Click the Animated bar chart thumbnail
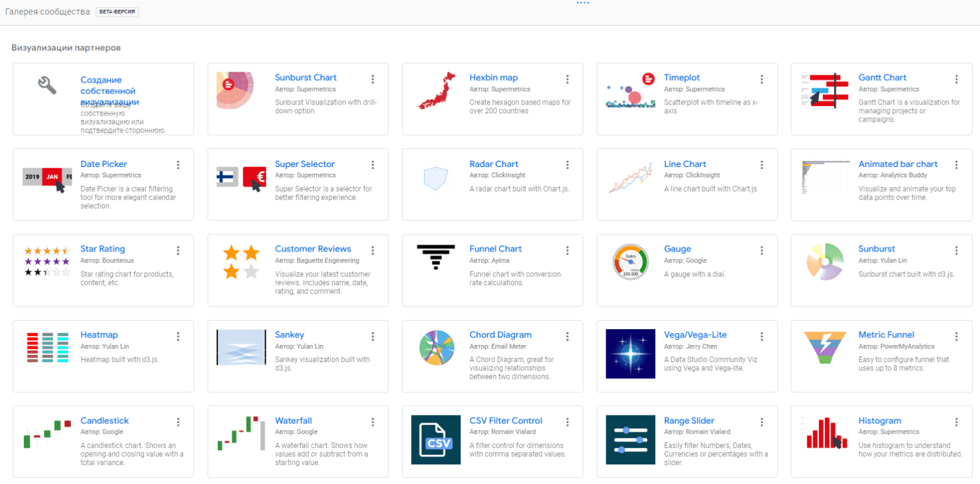Image resolution: width=980 pixels, height=484 pixels. click(x=825, y=177)
